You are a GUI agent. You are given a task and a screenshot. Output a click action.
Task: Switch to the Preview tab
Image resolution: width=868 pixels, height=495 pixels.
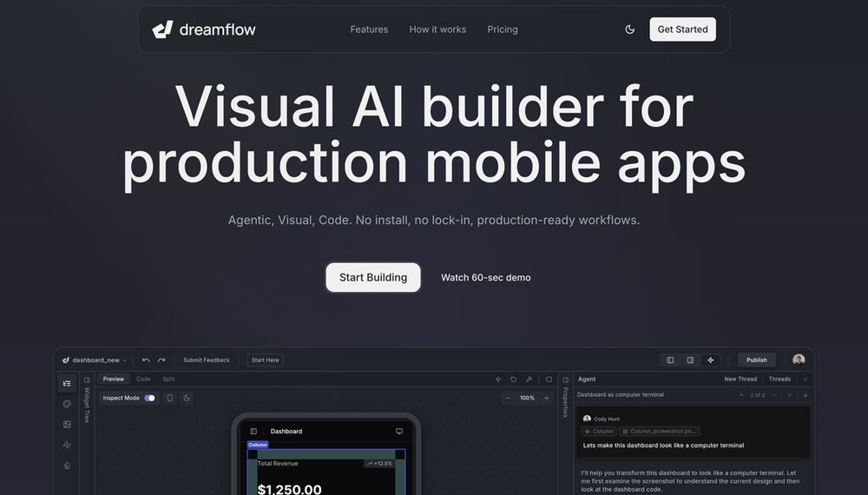tap(114, 379)
